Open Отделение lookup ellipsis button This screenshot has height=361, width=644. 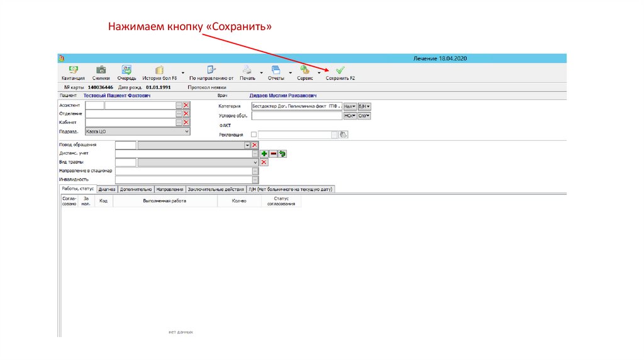click(x=179, y=114)
